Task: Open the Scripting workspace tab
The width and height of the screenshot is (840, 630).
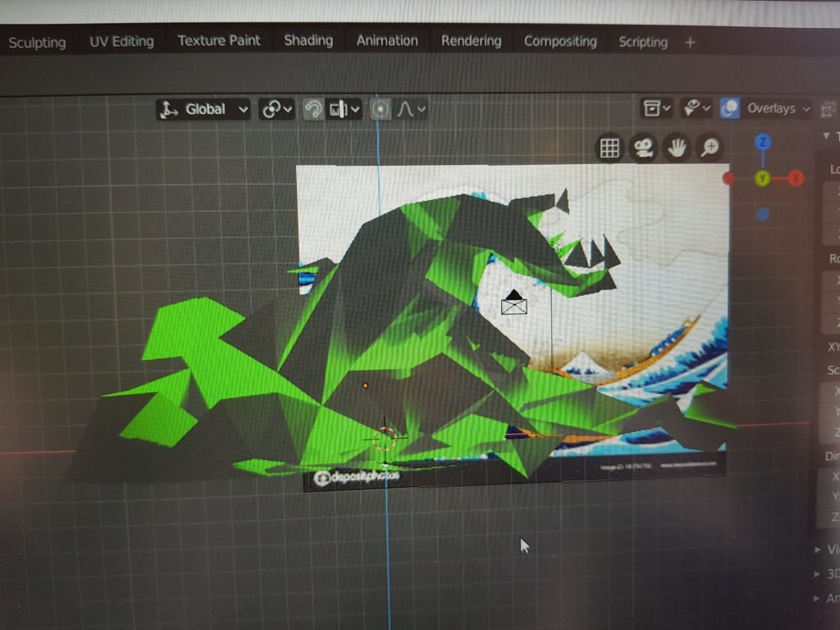Action: point(642,42)
